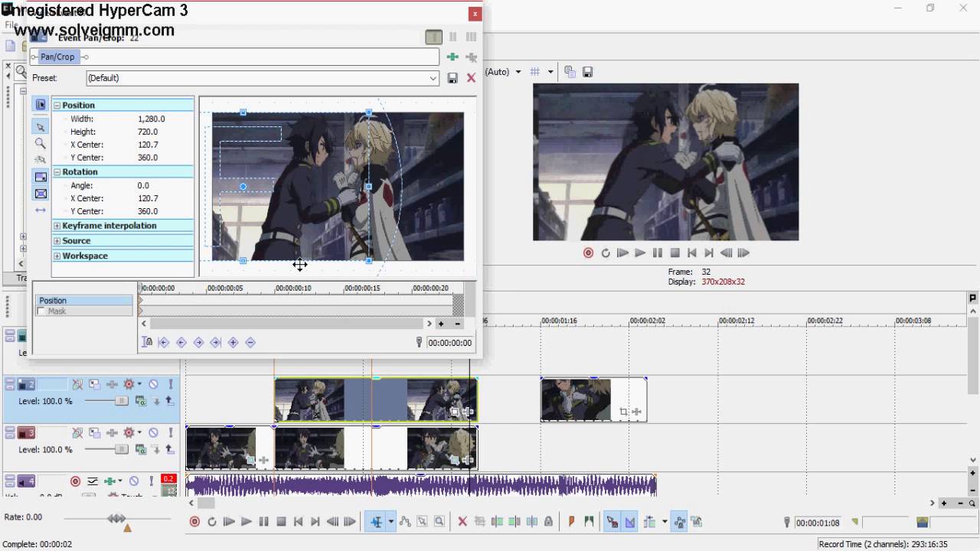Click the Height value 720.0
Viewport: 980px width, 551px height.
click(149, 132)
